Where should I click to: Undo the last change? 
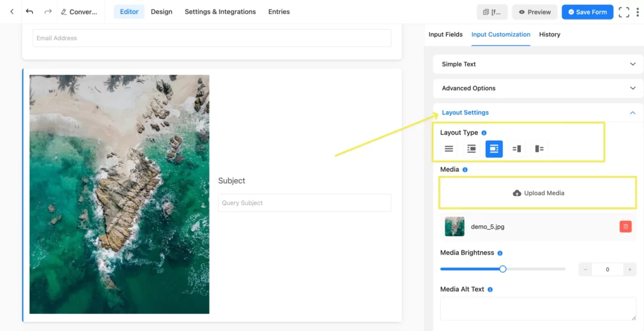tap(29, 11)
